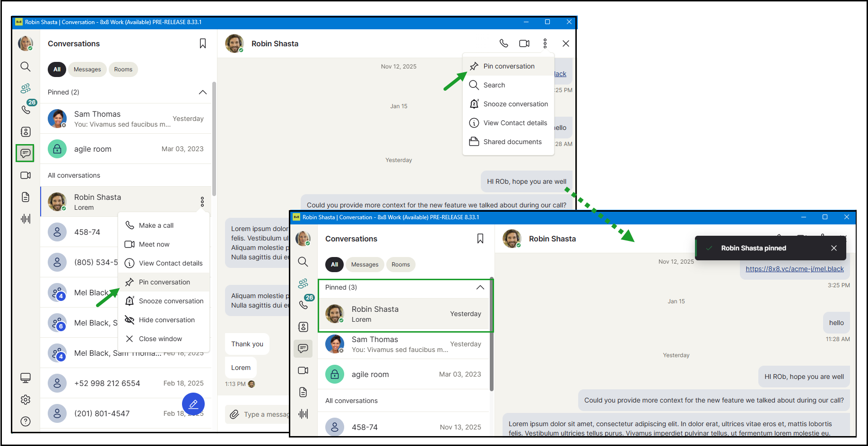Click the bookmark icon beside Conversations in the front window

pyautogui.click(x=480, y=239)
